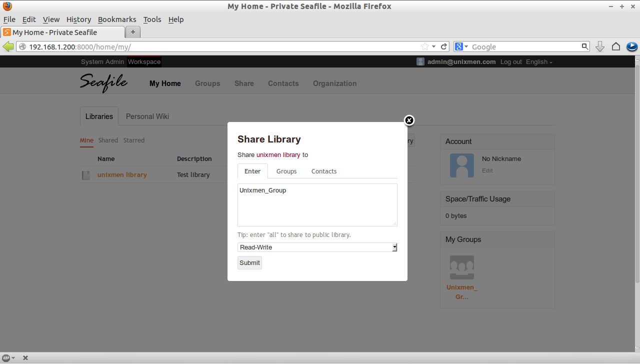Show Mine libraries filter
Screen dimensions: 640x364
click(x=86, y=140)
